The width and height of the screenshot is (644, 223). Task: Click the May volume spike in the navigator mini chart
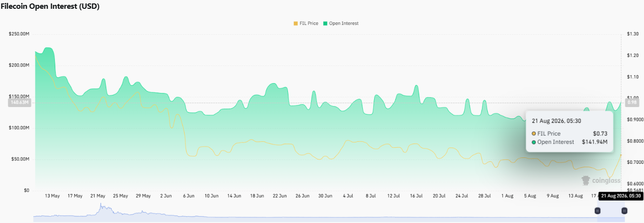pos(102,206)
